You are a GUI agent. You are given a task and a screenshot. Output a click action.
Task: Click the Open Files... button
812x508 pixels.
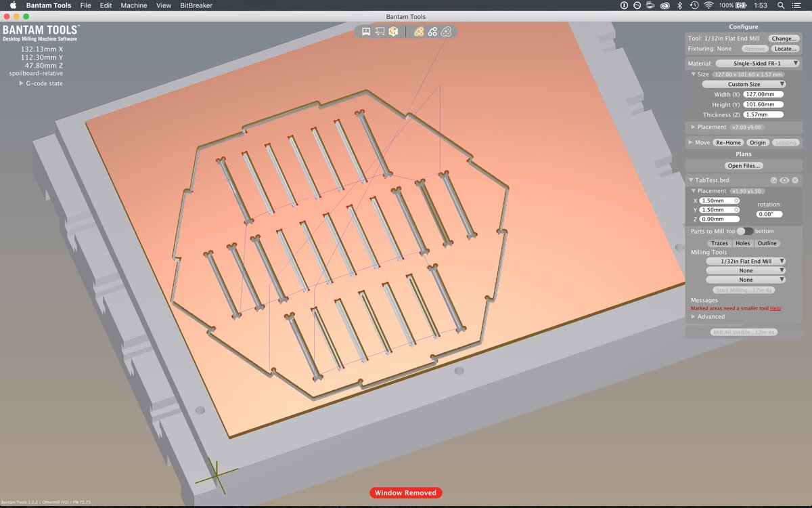click(744, 165)
